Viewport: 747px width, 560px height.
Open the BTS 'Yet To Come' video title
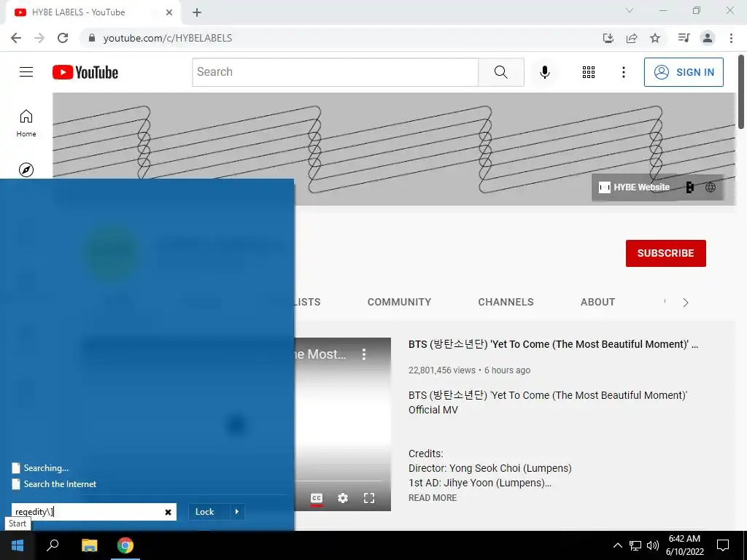(553, 344)
